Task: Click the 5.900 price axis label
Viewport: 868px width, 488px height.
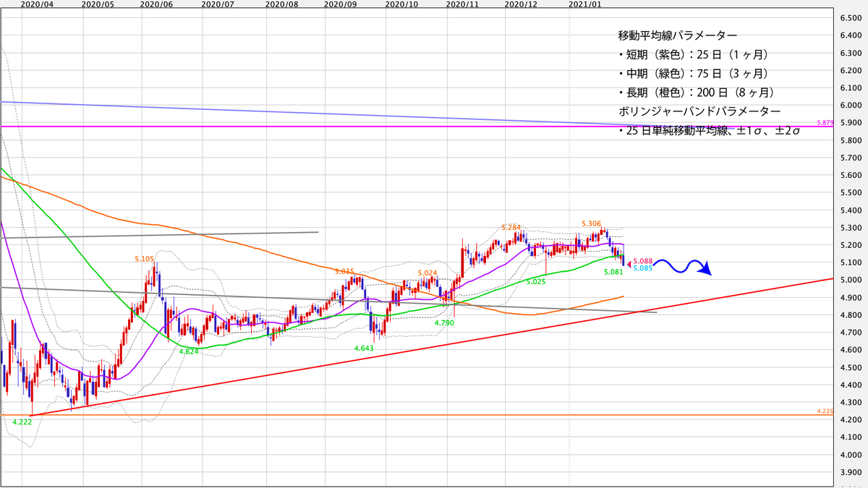Action: pos(851,123)
